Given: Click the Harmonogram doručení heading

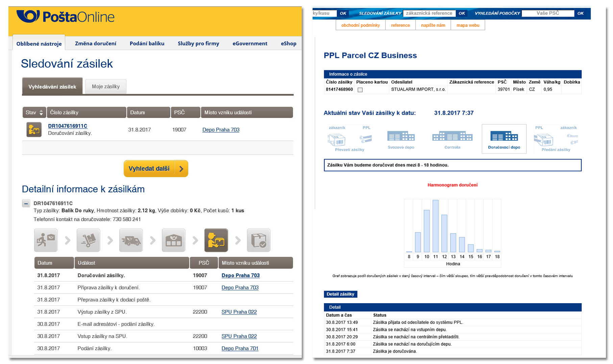Looking at the screenshot, I should pyautogui.click(x=452, y=185).
